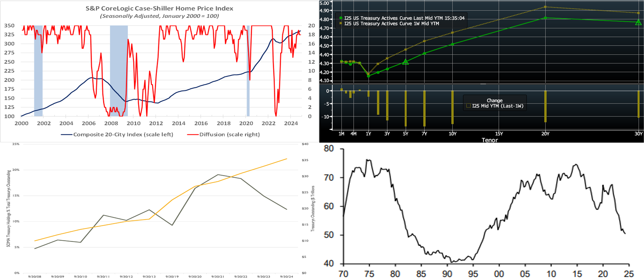The height and width of the screenshot is (279, 644).
Task: Click green data point at 20Y on solid curve
Action: [545, 18]
